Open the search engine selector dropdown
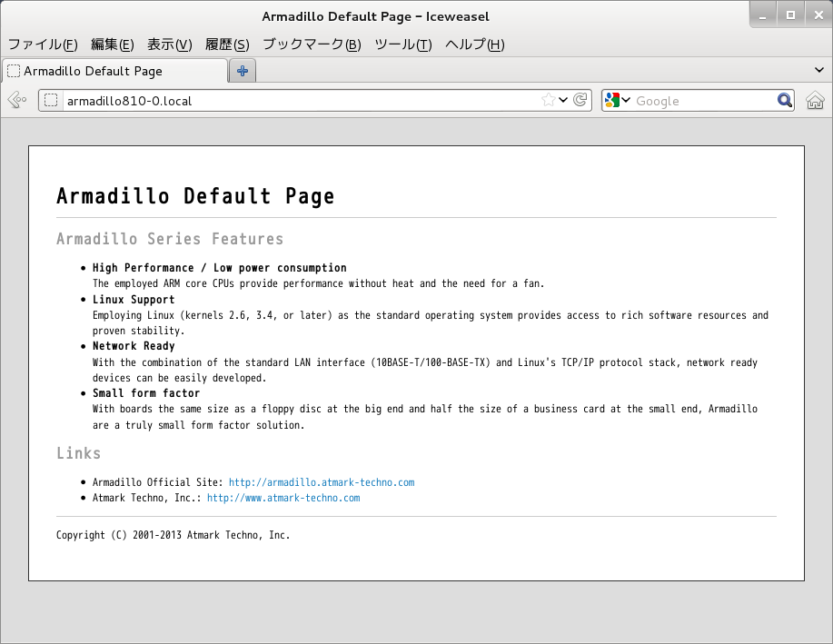The width and height of the screenshot is (833, 644). pyautogui.click(x=626, y=100)
